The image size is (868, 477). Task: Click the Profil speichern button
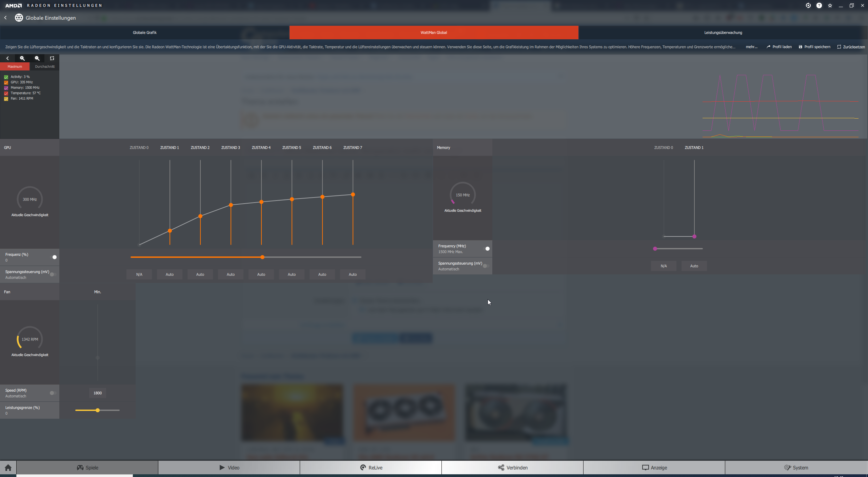pos(814,47)
